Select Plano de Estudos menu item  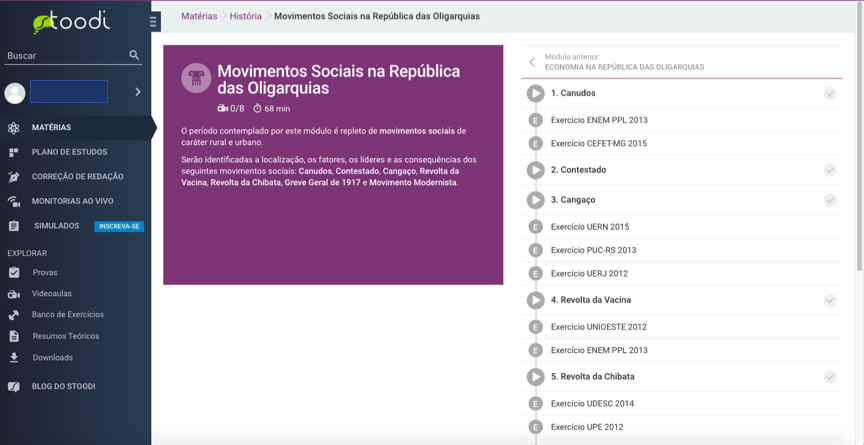(x=69, y=152)
